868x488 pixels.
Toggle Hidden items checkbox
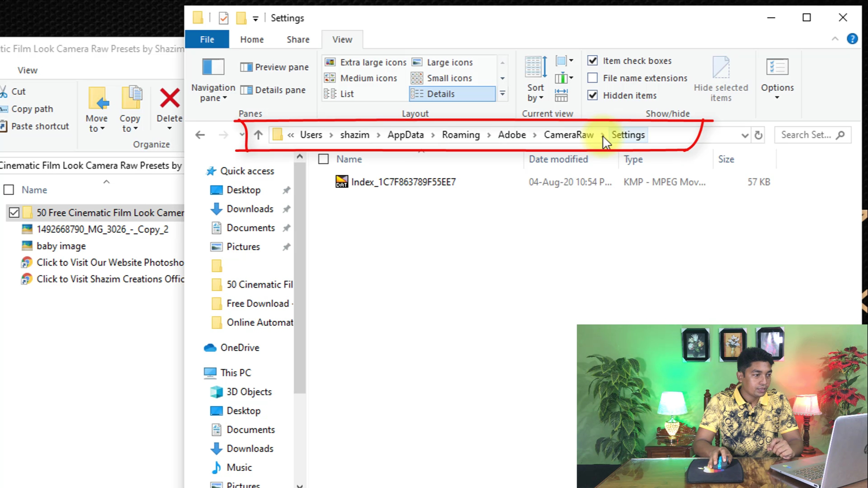(x=593, y=95)
